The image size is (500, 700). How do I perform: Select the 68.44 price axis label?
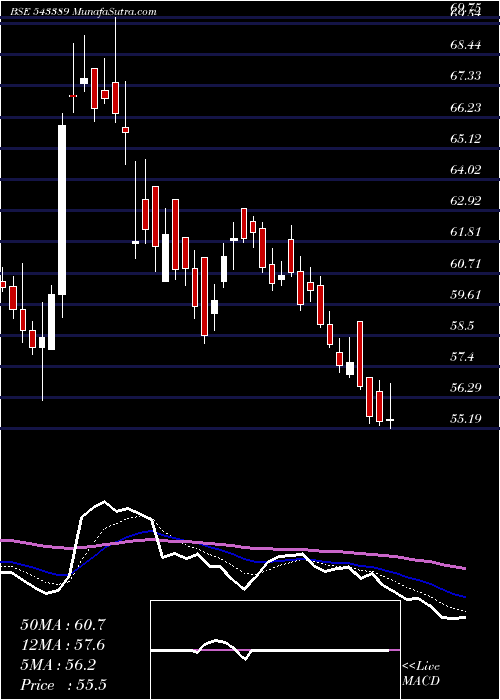coord(466,45)
